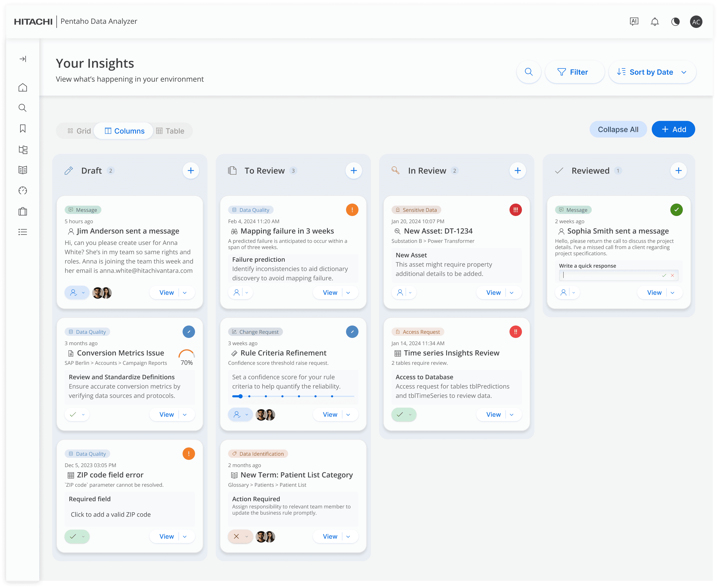Click the confidence score slider handle
Image resolution: width=719 pixels, height=588 pixels.
tap(240, 396)
